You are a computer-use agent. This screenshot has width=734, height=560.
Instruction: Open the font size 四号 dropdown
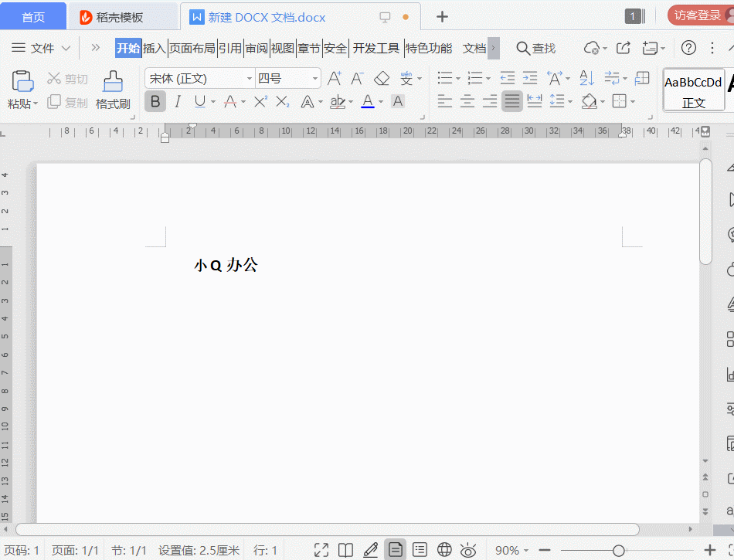tap(315, 79)
